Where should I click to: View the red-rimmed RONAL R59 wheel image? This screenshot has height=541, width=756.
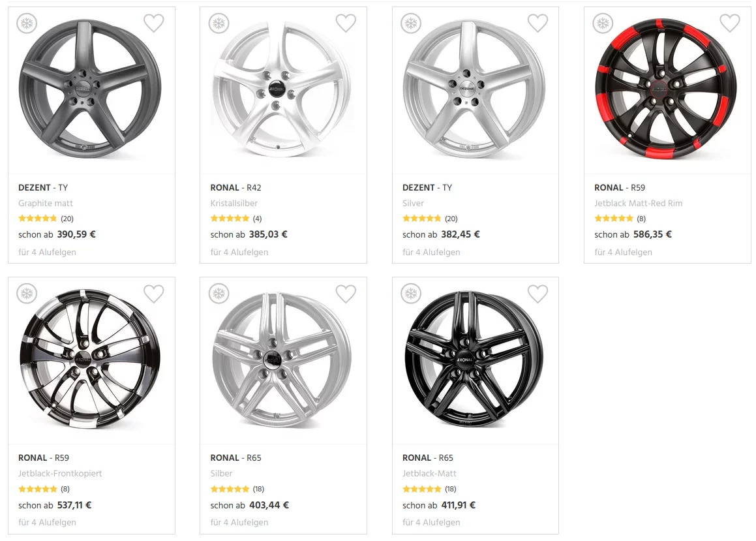666,89
